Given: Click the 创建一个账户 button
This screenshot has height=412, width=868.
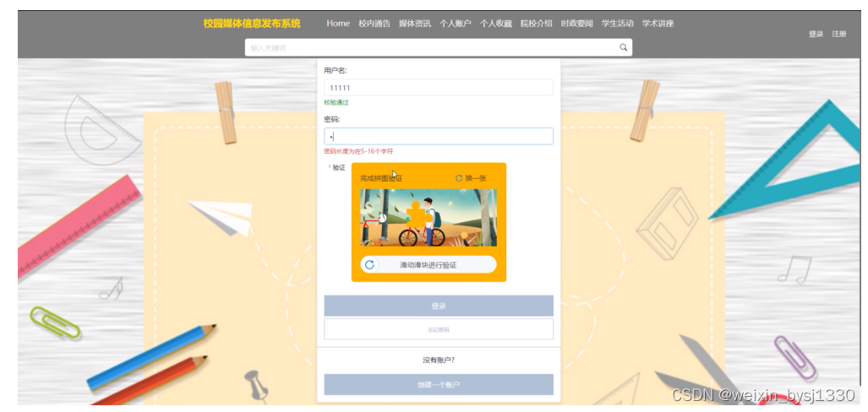Looking at the screenshot, I should pos(439,385).
